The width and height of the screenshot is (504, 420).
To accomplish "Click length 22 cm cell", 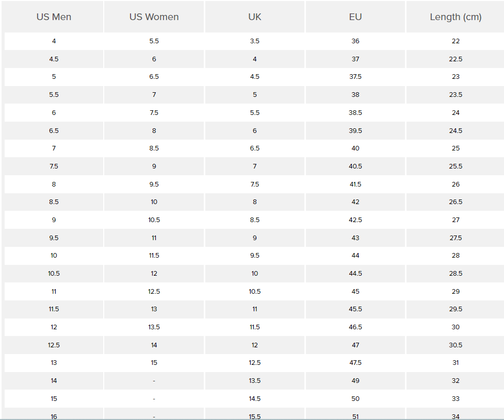I will (x=456, y=41).
